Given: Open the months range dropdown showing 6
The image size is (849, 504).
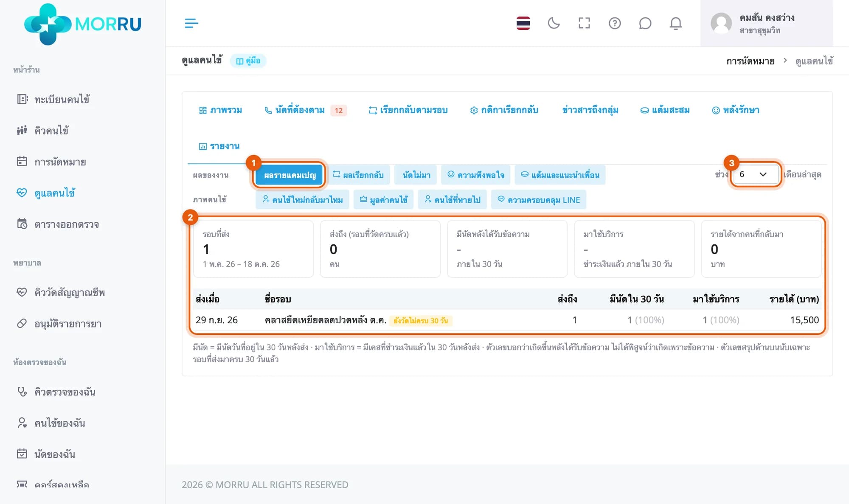Looking at the screenshot, I should pyautogui.click(x=756, y=174).
